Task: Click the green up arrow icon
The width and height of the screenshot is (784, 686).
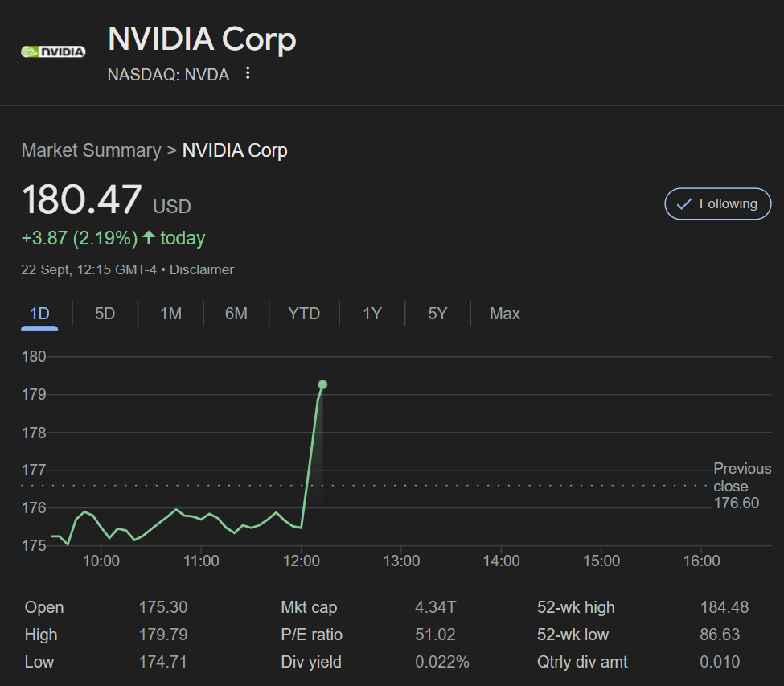Action: pyautogui.click(x=149, y=237)
